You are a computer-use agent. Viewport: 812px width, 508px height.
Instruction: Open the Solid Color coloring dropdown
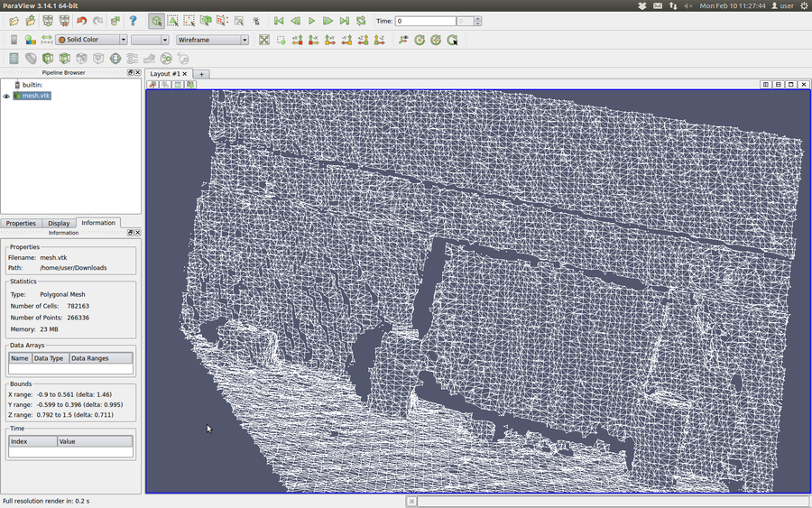91,40
